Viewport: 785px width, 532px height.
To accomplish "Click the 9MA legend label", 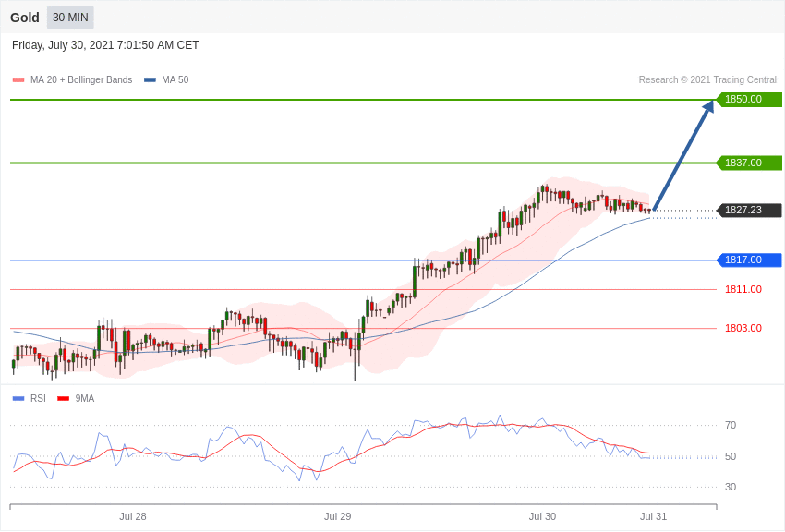I will (85, 398).
